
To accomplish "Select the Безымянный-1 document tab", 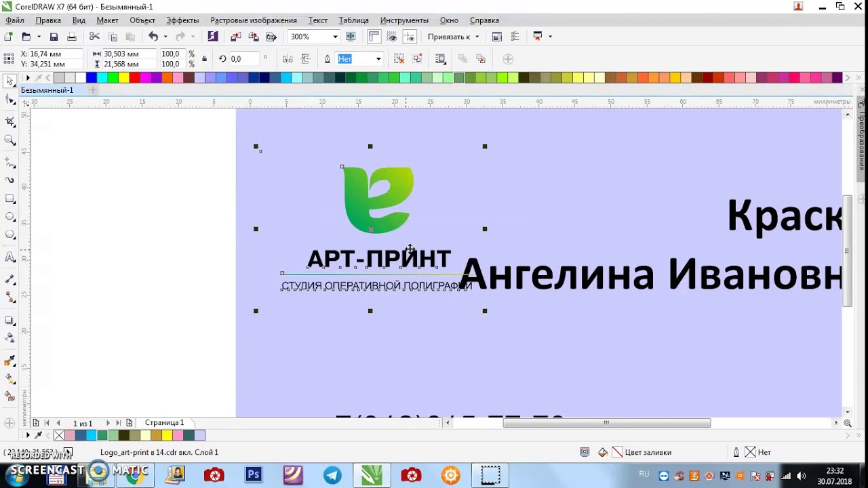I will [x=47, y=90].
